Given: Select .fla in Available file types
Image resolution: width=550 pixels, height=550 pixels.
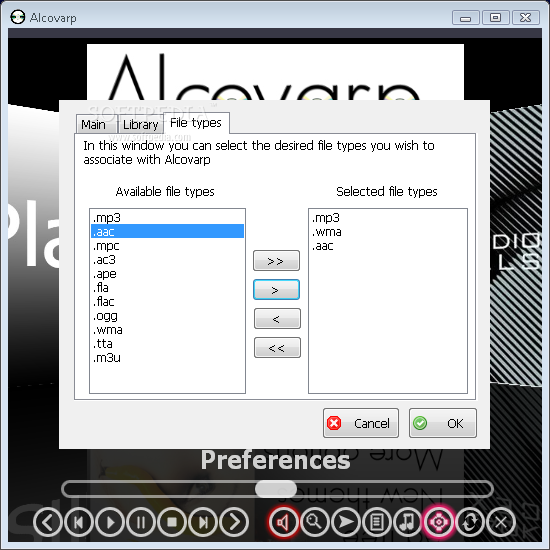Looking at the screenshot, I should (x=167, y=288).
